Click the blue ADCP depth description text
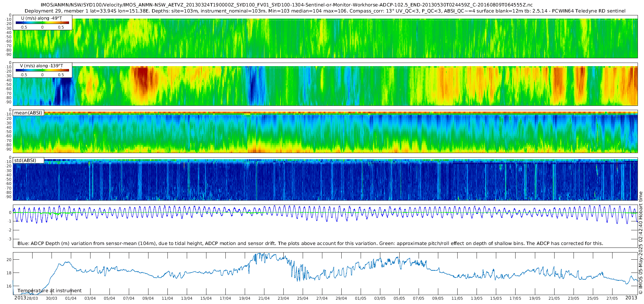644x304 pixels. [x=310, y=244]
